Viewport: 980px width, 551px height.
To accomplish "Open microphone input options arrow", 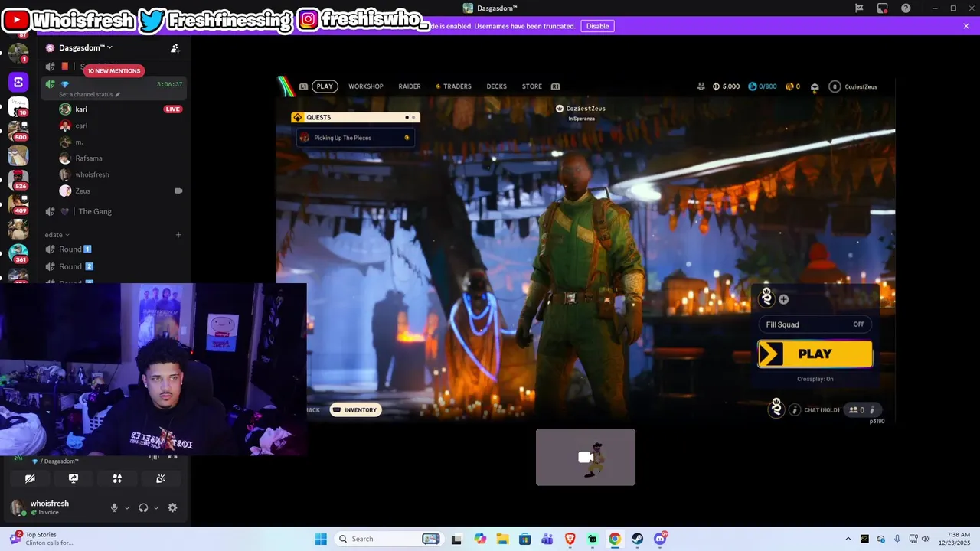I will (127, 507).
